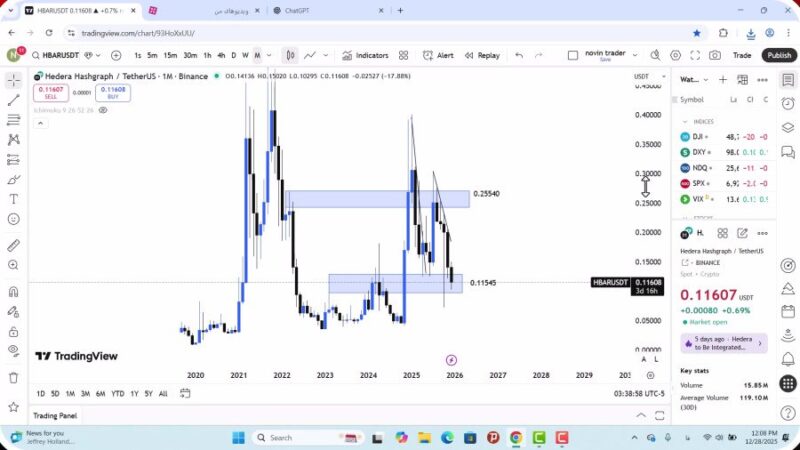
Task: Click the Publish button
Action: click(x=779, y=56)
